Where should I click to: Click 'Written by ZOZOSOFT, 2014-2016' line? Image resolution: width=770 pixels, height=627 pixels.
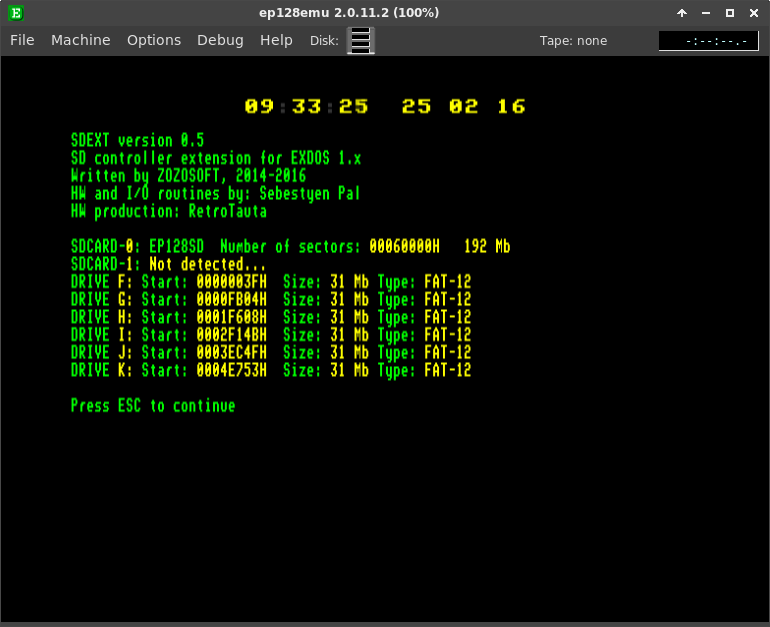click(x=189, y=176)
